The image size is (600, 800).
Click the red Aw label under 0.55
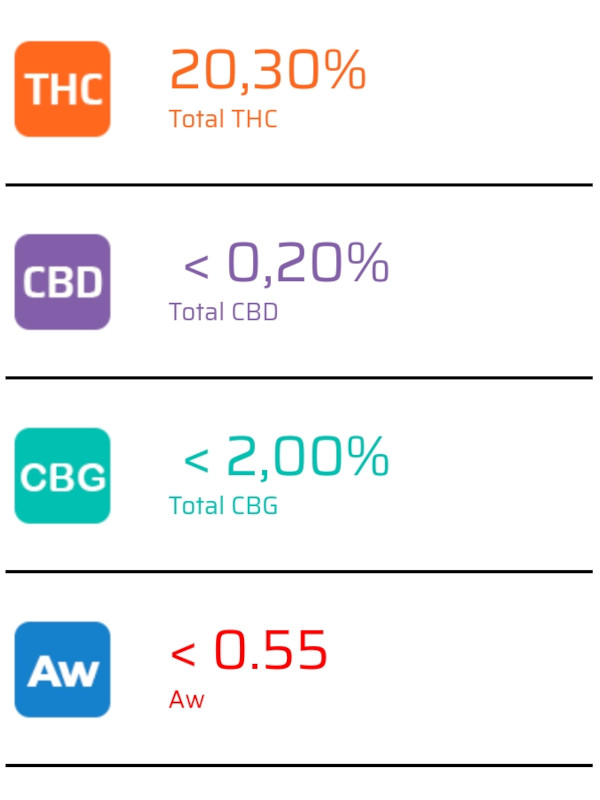point(187,699)
